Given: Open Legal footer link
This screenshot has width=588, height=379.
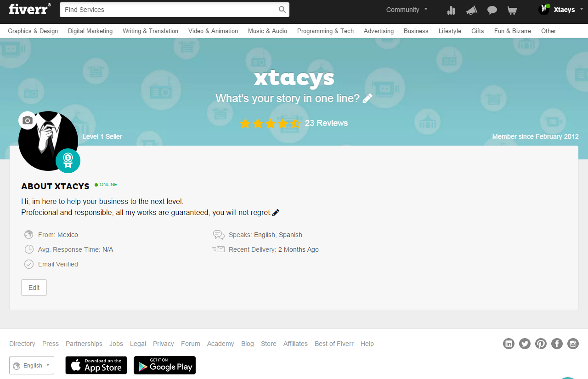Looking at the screenshot, I should [x=138, y=344].
